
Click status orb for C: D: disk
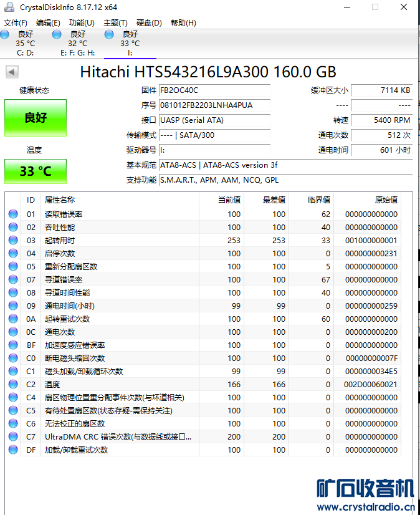(4, 34)
